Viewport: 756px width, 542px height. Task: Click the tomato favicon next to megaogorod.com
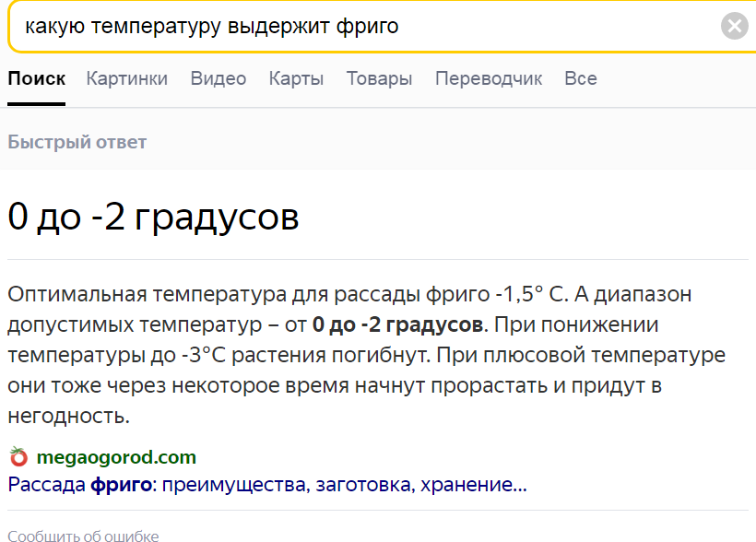click(18, 457)
